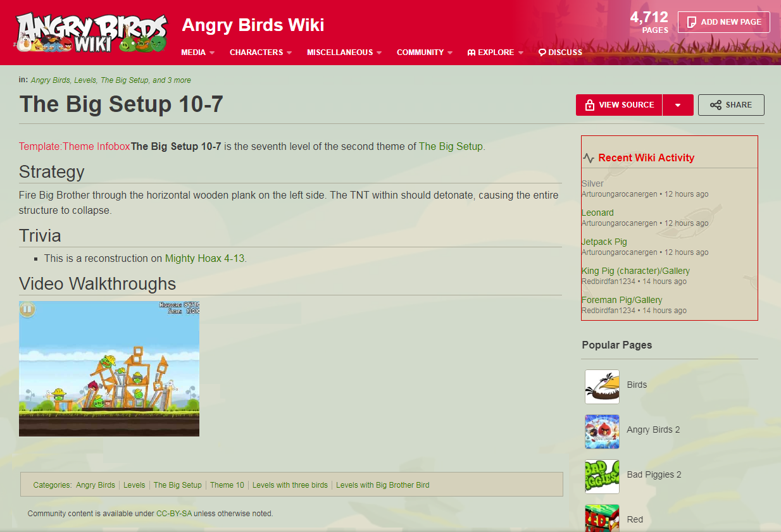Open the arrow dropdown beside View Source

pos(678,105)
